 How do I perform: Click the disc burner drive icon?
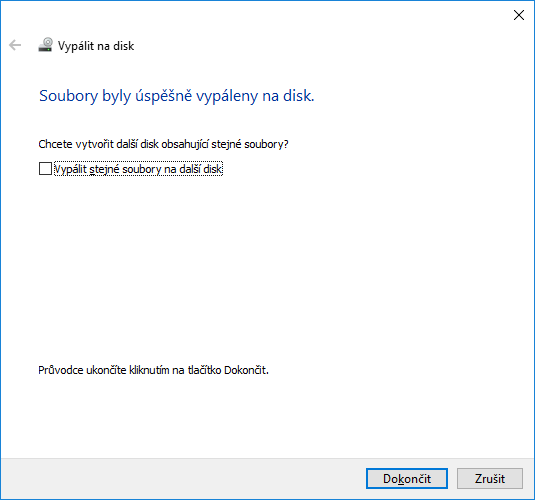coord(45,45)
